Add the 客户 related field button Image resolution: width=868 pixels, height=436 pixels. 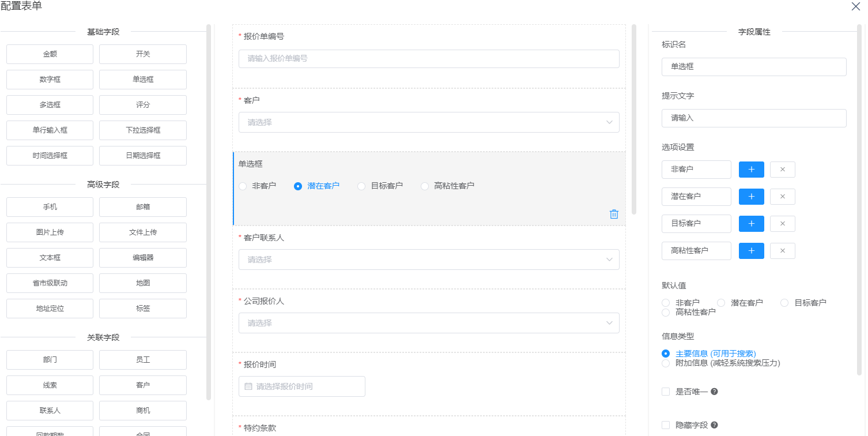point(143,385)
